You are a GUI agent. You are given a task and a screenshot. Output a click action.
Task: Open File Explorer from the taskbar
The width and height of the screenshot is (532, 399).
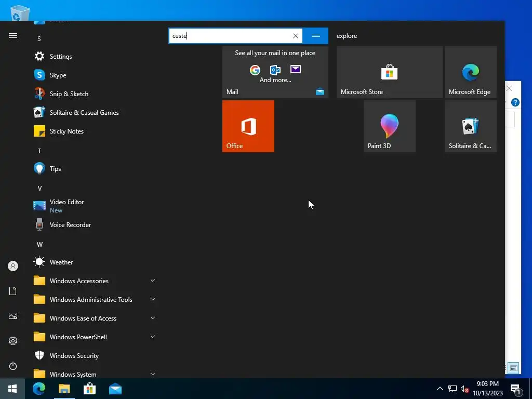click(x=64, y=389)
